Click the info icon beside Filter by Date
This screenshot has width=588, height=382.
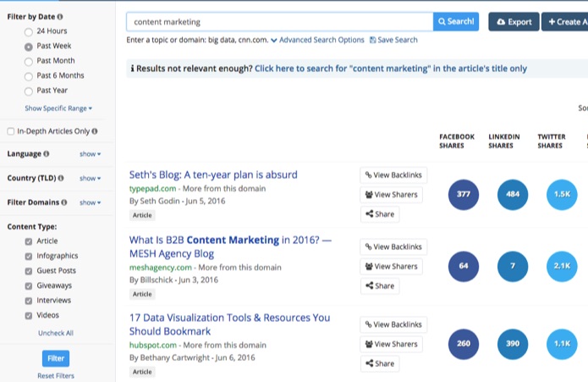tap(60, 17)
